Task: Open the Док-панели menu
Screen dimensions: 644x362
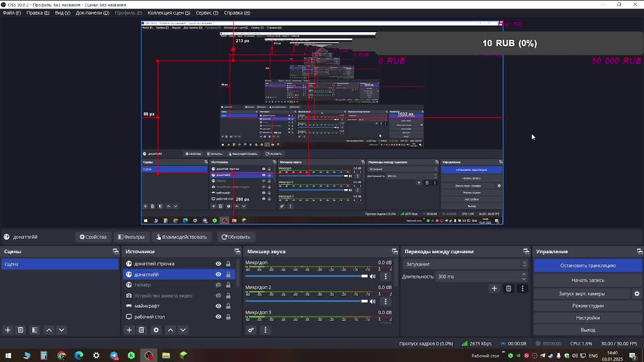Action: coord(92,13)
